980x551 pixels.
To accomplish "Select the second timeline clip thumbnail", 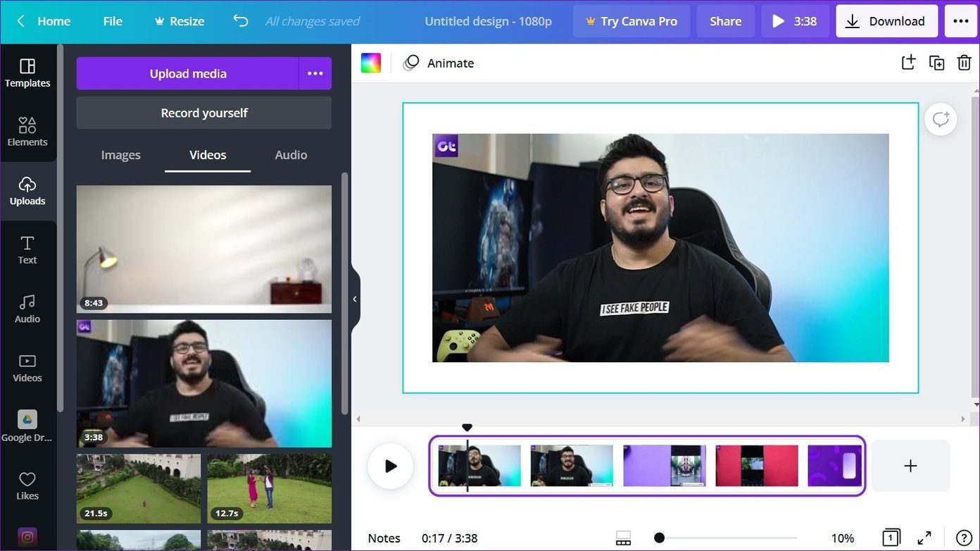I will tap(572, 466).
